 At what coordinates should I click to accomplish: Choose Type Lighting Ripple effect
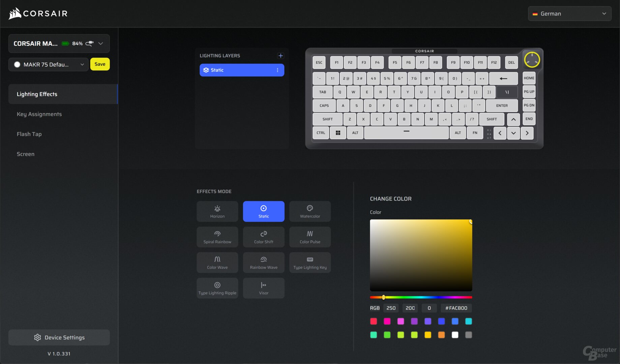[217, 288]
